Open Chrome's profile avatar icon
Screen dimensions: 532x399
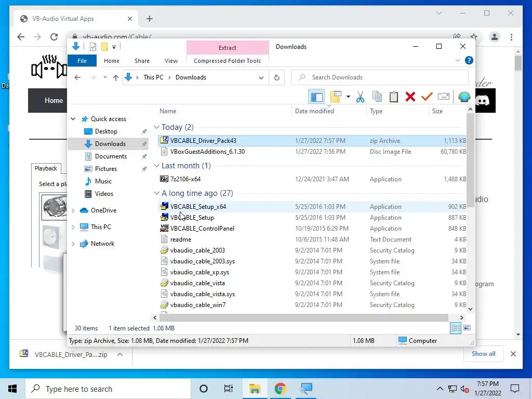[x=495, y=37]
